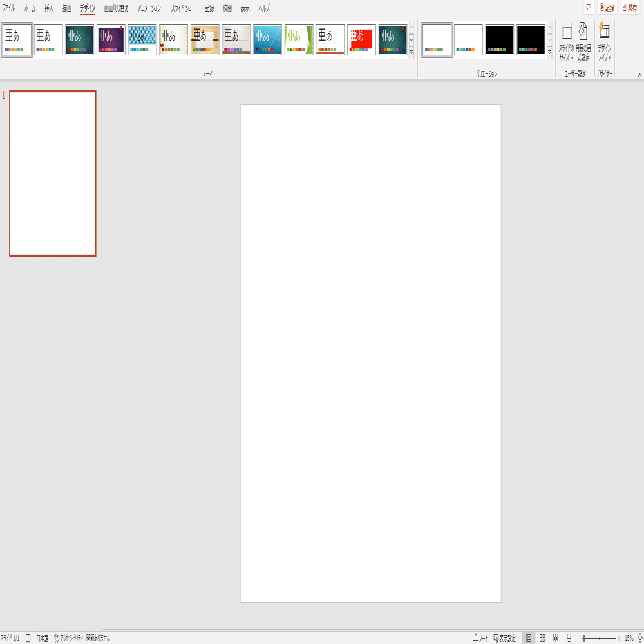This screenshot has width=644, height=644.
Task: Switch to the ホーム home tab
Action: 30,8
